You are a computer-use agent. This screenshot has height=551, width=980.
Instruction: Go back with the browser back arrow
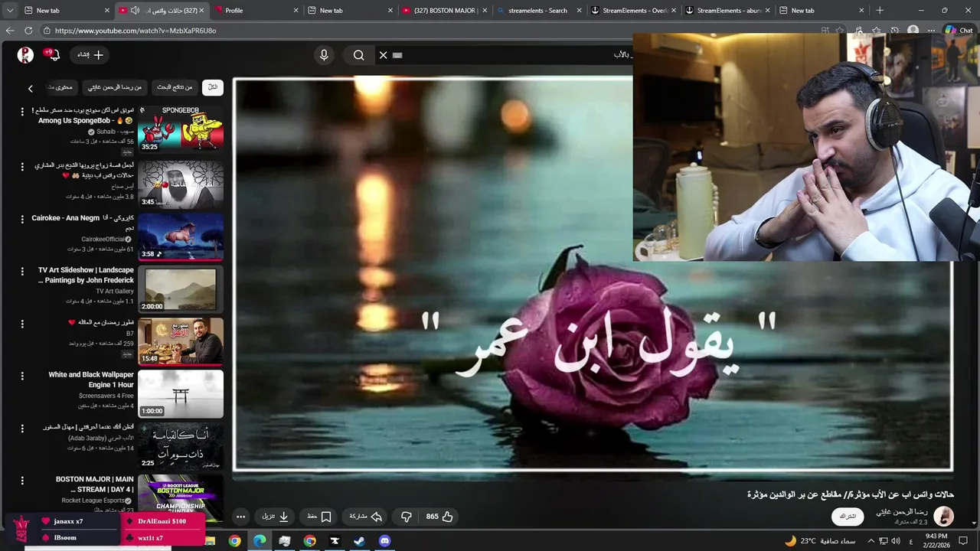[x=10, y=31]
